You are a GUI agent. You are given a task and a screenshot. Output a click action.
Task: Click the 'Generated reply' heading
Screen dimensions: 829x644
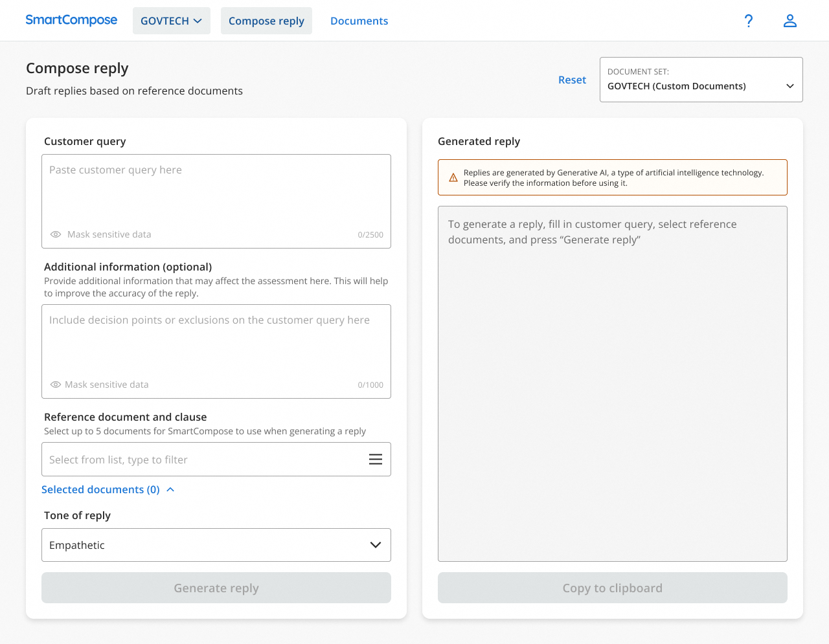coord(479,141)
